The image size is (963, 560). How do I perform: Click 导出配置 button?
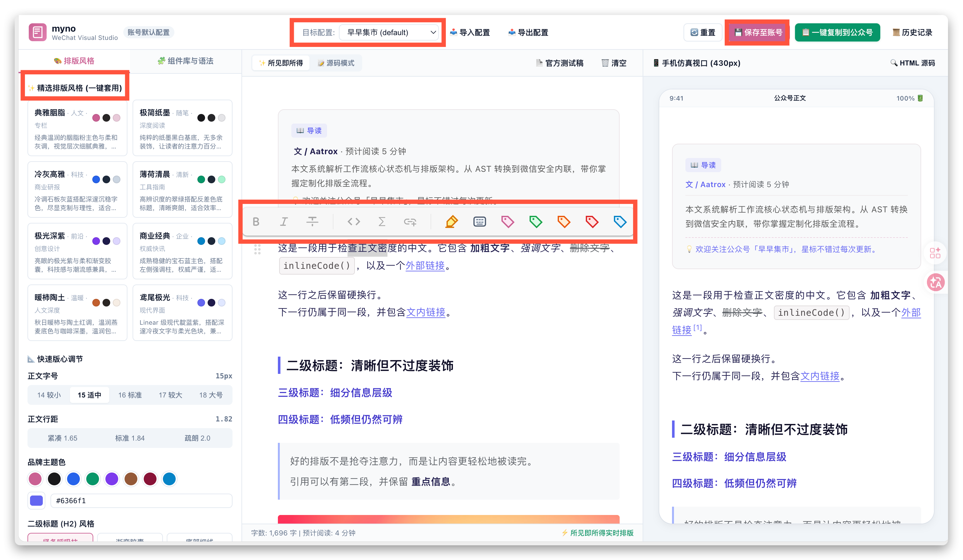click(x=529, y=33)
